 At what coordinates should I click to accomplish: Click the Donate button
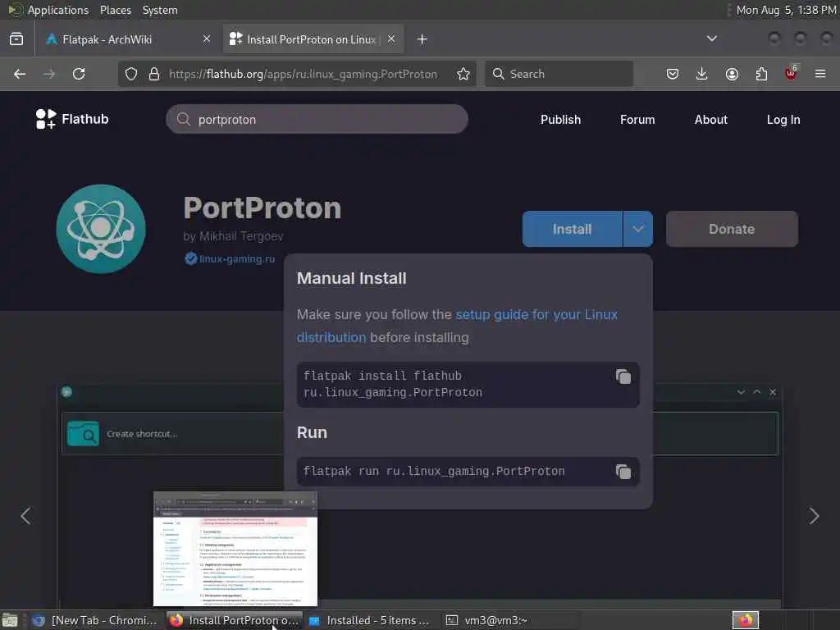tap(732, 230)
